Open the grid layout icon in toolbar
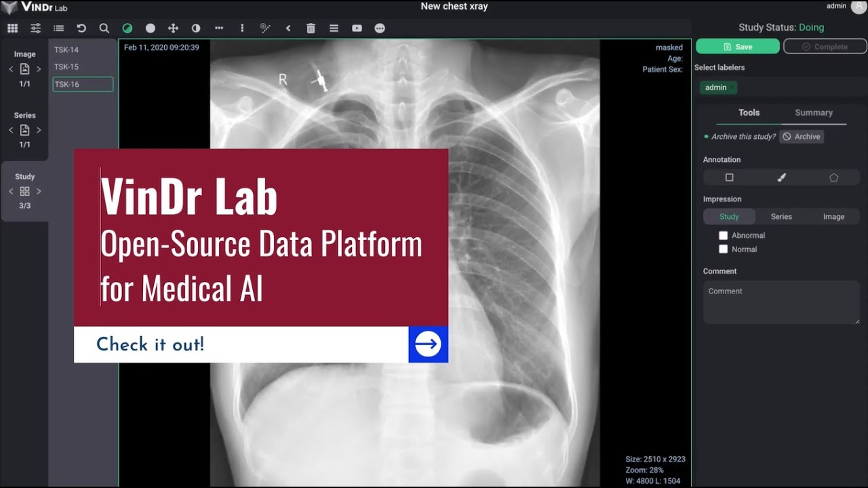Screen dimensions: 868x488 click(12, 28)
